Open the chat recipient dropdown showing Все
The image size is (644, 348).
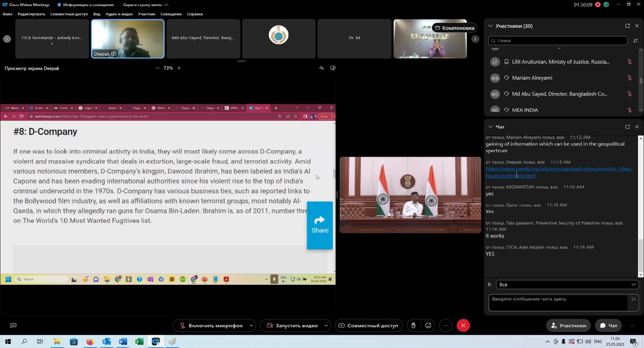(x=567, y=284)
